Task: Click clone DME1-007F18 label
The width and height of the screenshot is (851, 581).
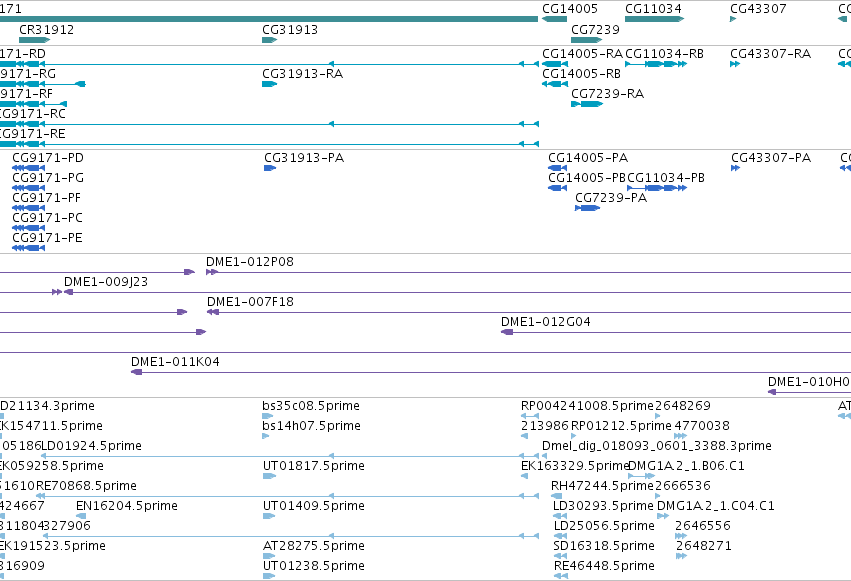Action: [251, 302]
